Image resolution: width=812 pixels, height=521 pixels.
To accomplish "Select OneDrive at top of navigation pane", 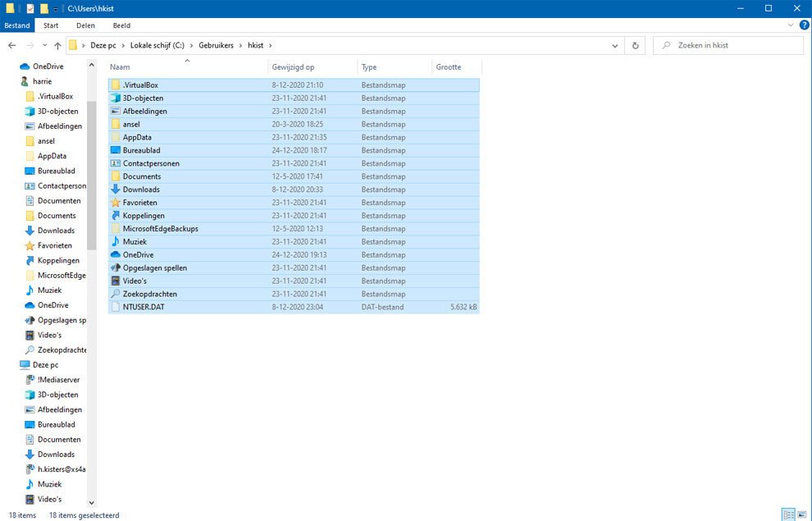I will click(x=48, y=66).
